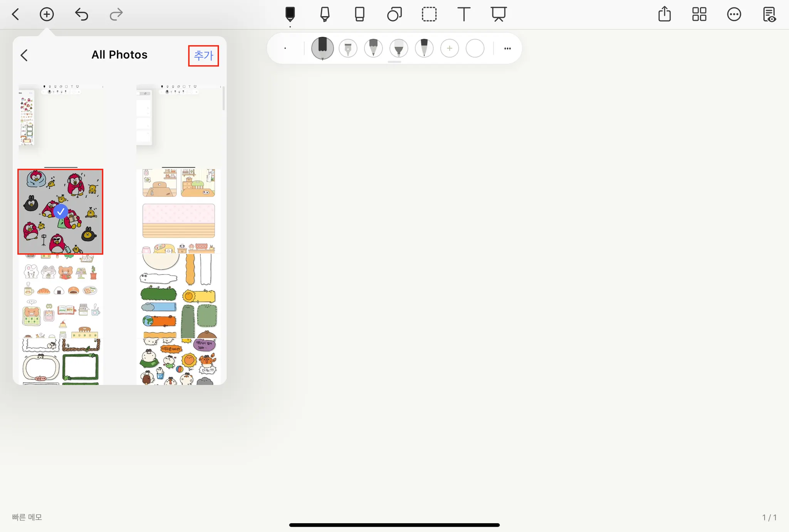The image size is (789, 532).
Task: Expand pen toolbar more options ellipsis
Action: tap(507, 49)
